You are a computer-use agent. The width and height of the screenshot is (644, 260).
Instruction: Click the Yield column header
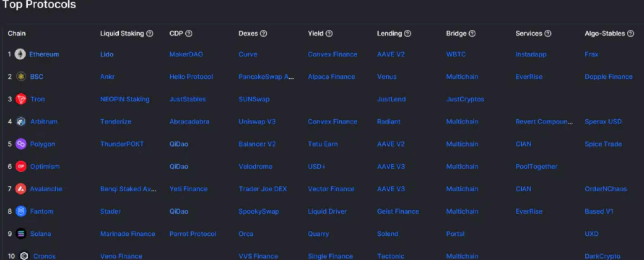pos(315,33)
